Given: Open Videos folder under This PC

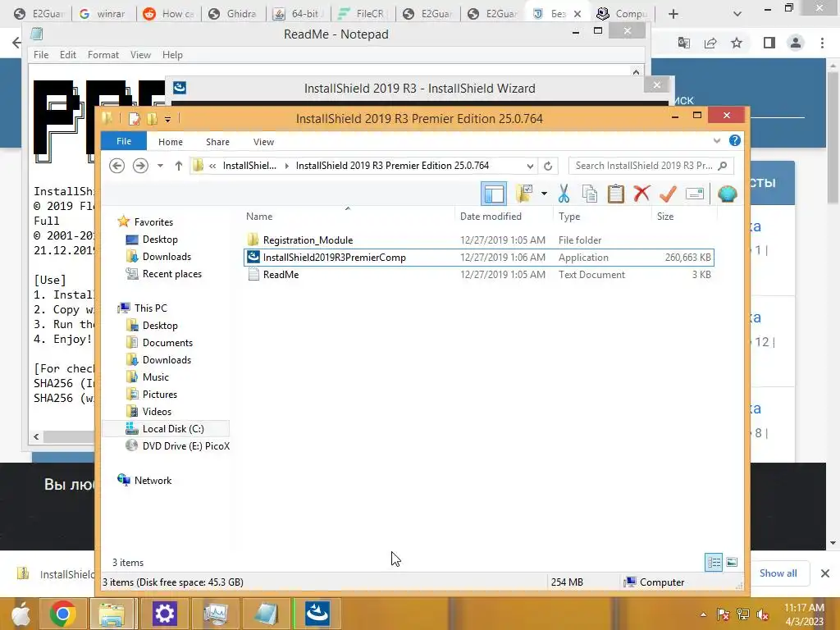Looking at the screenshot, I should [x=157, y=412].
